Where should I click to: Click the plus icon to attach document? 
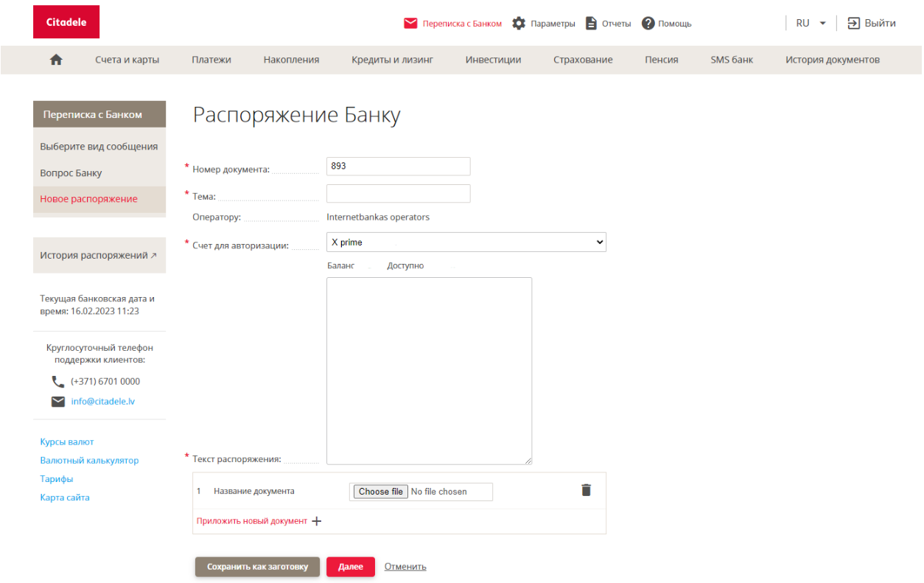pyautogui.click(x=317, y=521)
